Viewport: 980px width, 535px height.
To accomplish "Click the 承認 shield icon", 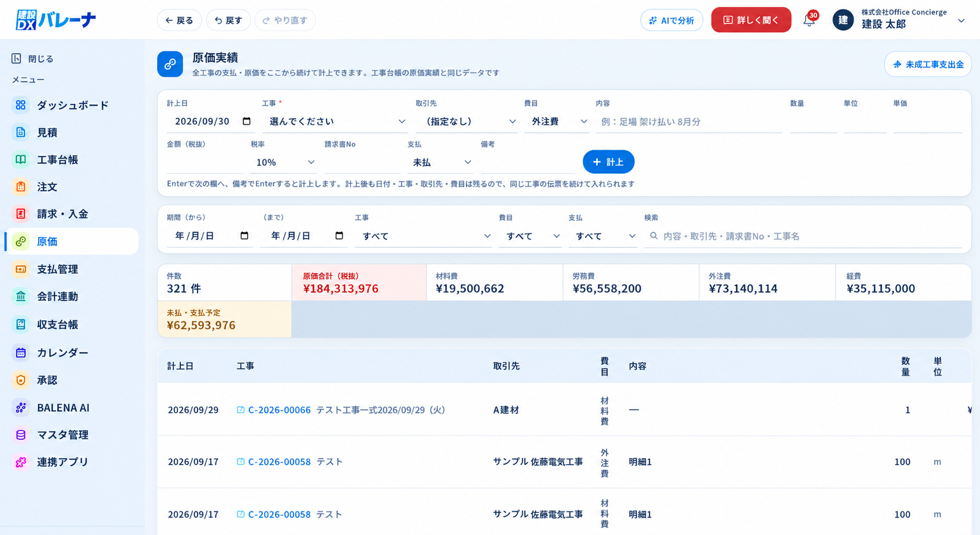I will tap(21, 380).
